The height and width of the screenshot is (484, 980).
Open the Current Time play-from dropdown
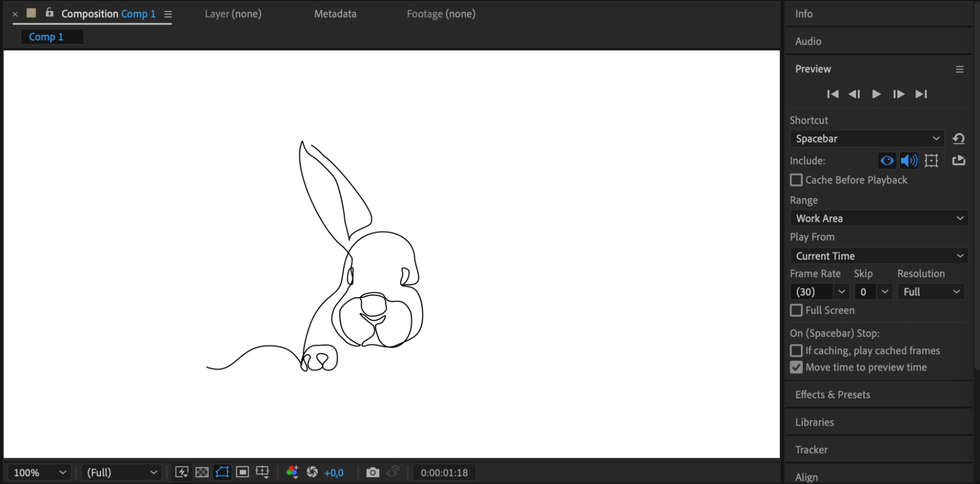(879, 256)
